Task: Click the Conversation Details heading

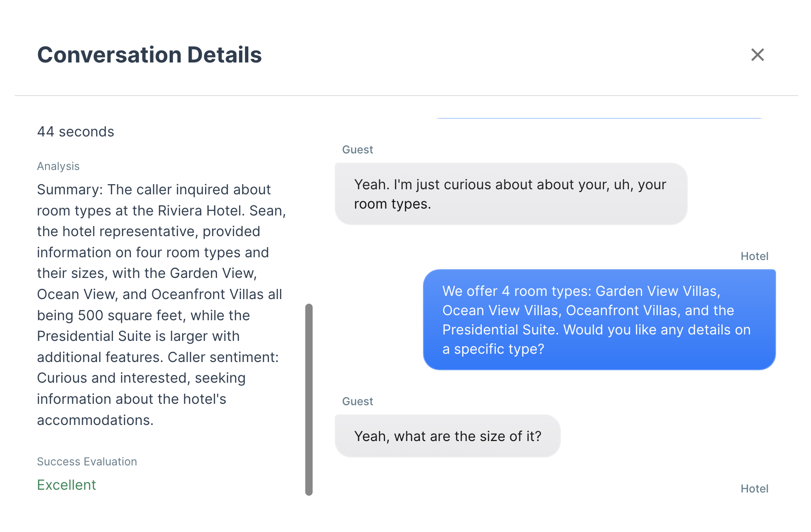Action: pyautogui.click(x=149, y=55)
